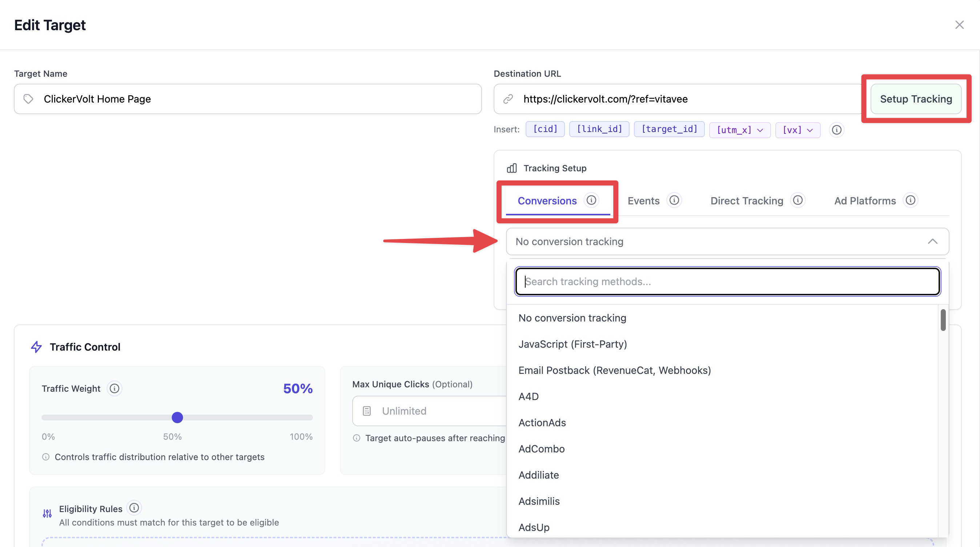Open info icon next to Insert tokens
The width and height of the screenshot is (980, 547).
pos(836,130)
